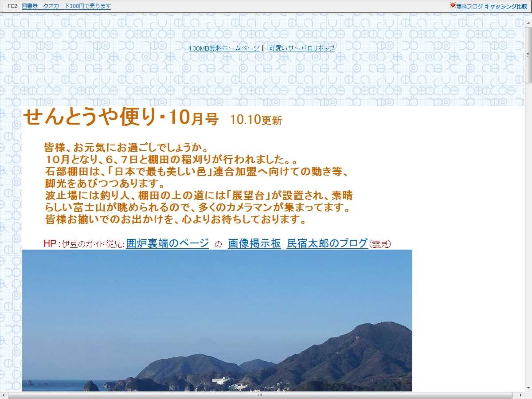Viewport: 532px width, 399px height.
Task: Click the line beginning 波止場には釣り人
Action: tap(199, 196)
